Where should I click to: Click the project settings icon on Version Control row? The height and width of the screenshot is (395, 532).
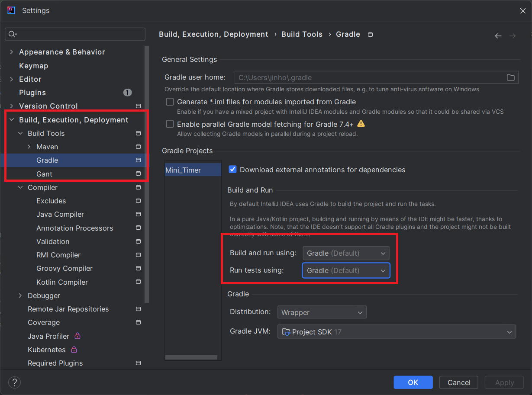pyautogui.click(x=138, y=106)
